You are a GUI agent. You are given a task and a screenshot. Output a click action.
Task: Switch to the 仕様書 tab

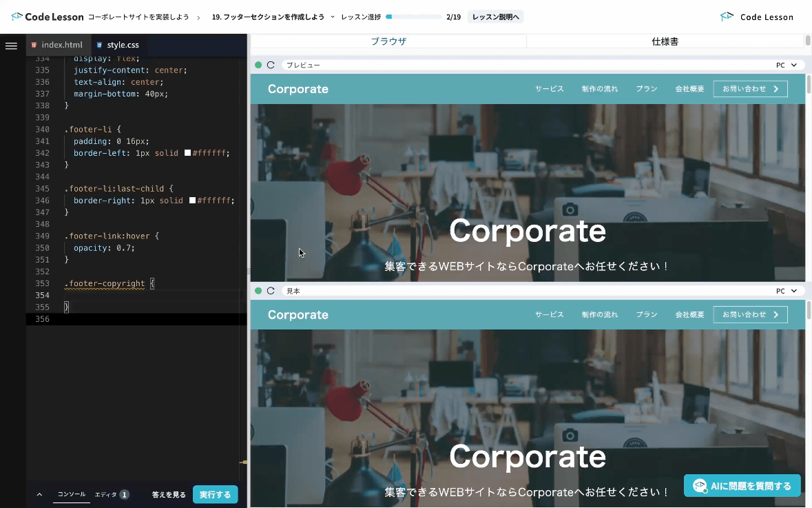coord(665,41)
